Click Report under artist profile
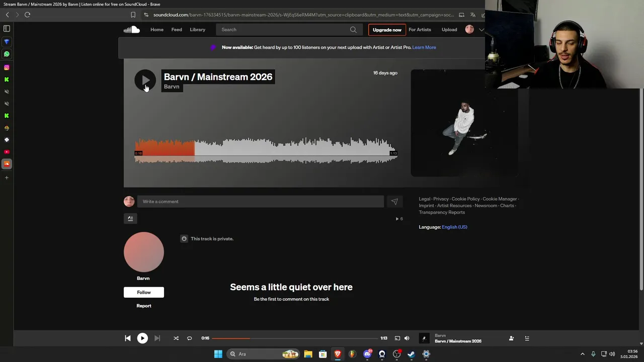The height and width of the screenshot is (362, 644). coord(144,306)
